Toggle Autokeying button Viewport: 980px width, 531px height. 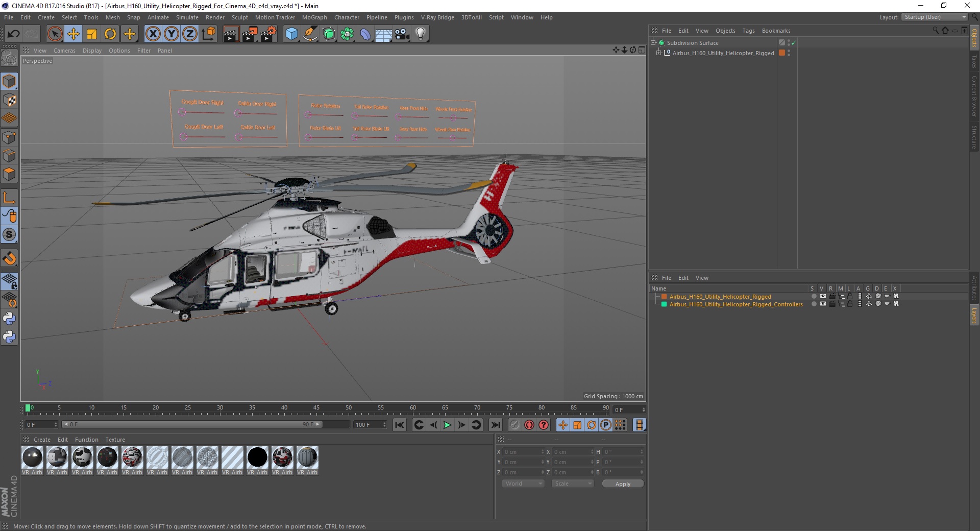[x=529, y=425]
